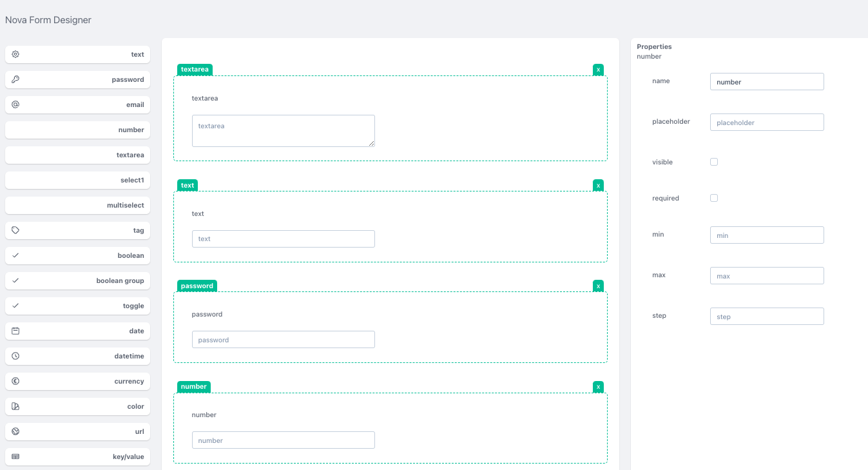Screen dimensions: 868x470
Task: Click the calendar icon for date
Action: pyautogui.click(x=15, y=331)
